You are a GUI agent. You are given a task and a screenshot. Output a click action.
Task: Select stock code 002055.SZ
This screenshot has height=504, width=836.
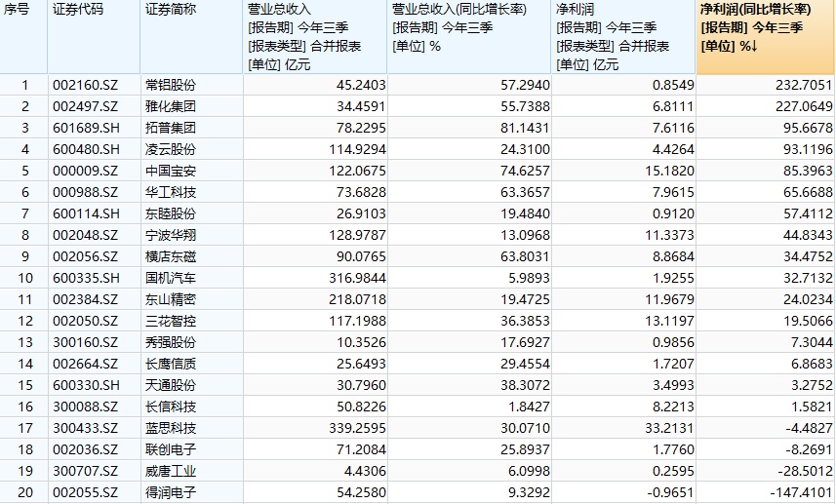pyautogui.click(x=85, y=492)
